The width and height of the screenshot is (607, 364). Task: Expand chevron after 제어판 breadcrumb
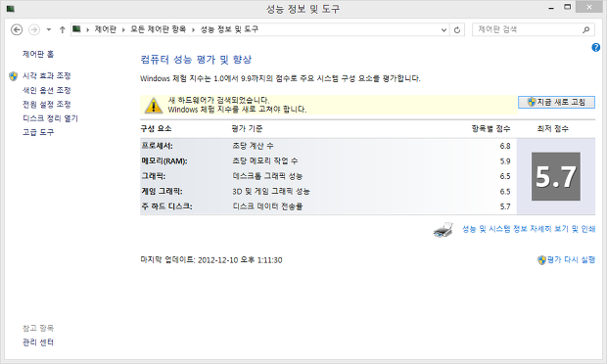(x=123, y=29)
